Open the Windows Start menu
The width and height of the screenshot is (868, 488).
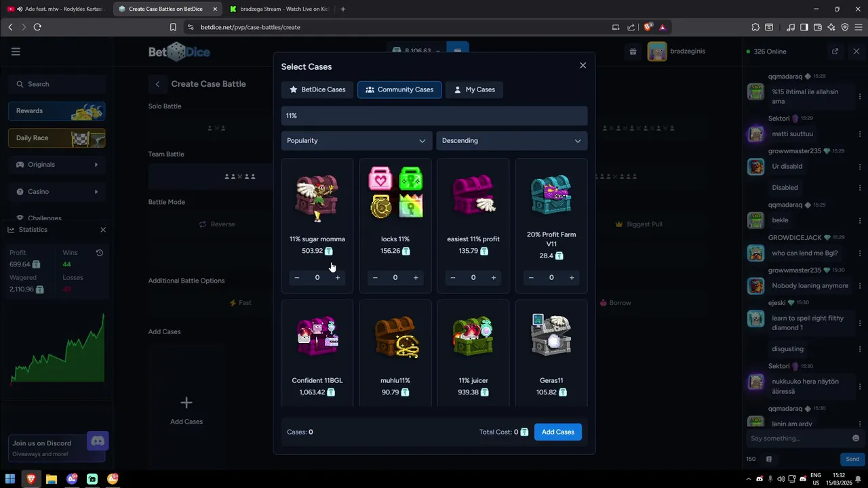(10, 479)
